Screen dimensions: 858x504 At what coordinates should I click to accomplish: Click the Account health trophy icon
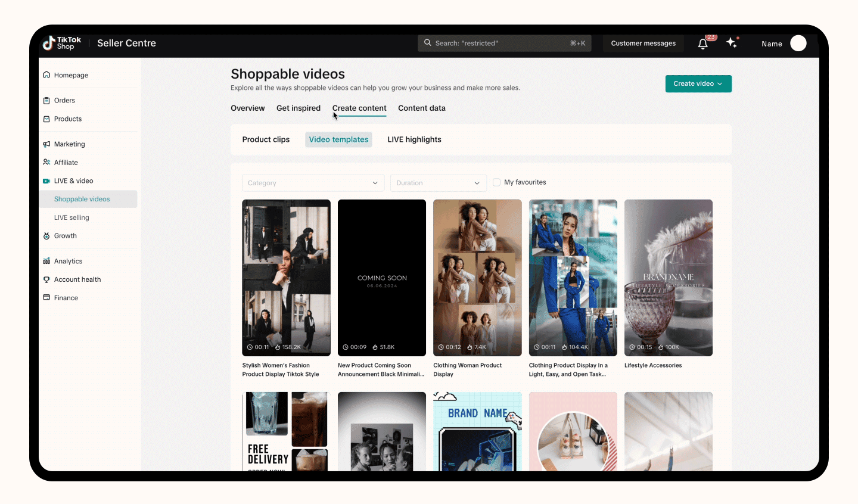click(46, 279)
